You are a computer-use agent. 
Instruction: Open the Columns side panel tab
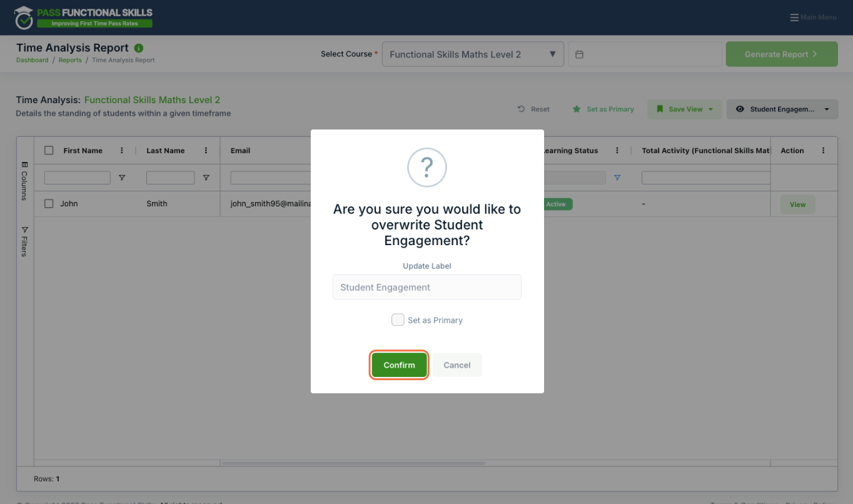[24, 181]
